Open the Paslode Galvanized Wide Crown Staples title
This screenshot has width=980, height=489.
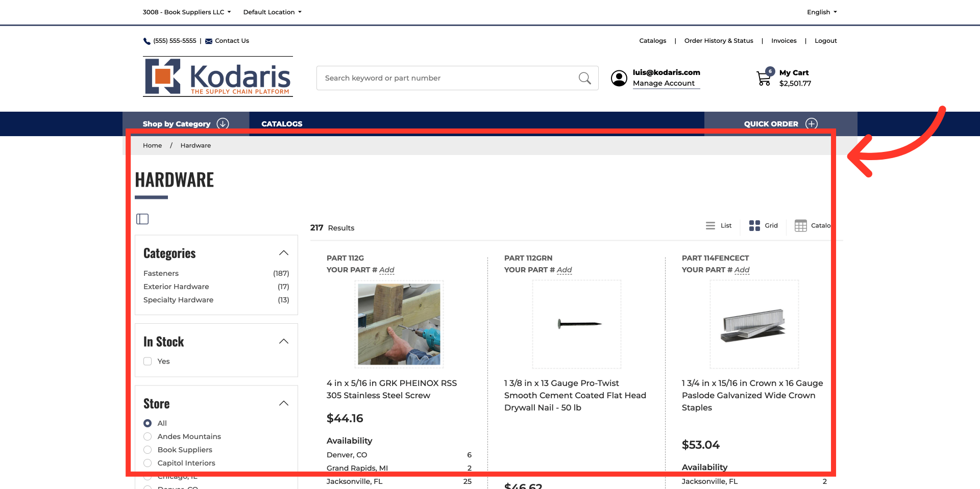coord(752,395)
